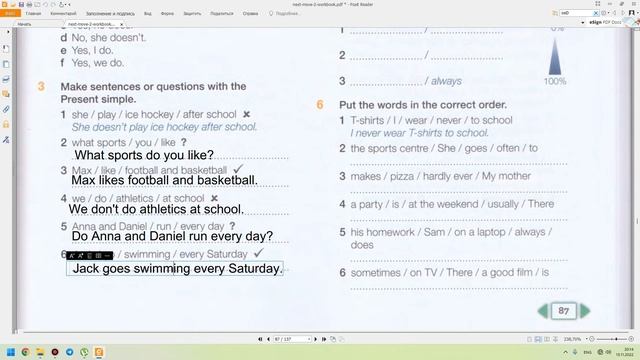
Task: Click the comb field icon in text mini toolbar
Action: pos(98,256)
